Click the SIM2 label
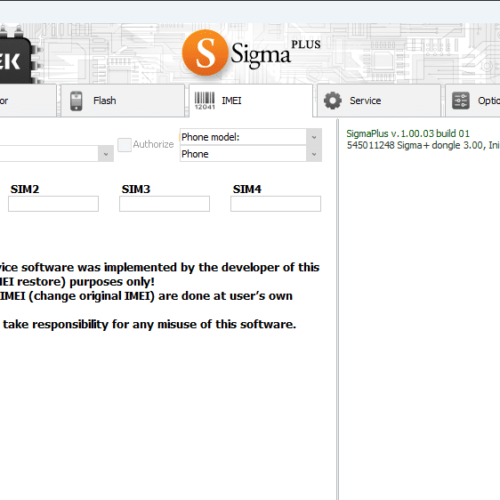The height and width of the screenshot is (500, 500). click(25, 189)
